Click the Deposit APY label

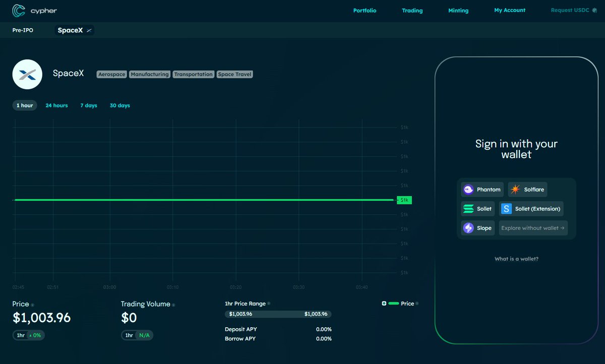[240, 329]
